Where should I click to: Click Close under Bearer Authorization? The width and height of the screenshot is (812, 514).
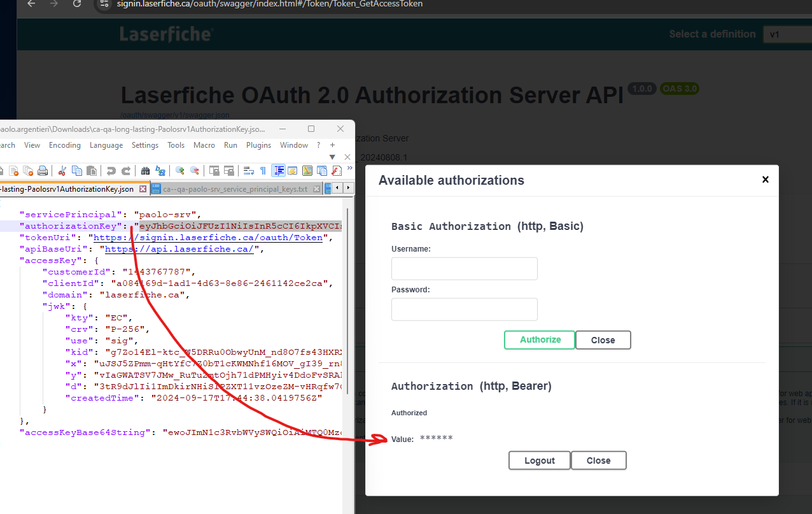pyautogui.click(x=599, y=460)
